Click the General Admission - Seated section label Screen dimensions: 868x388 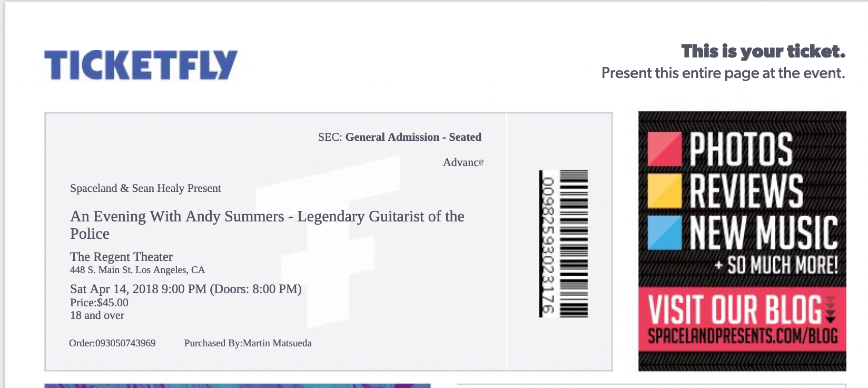click(413, 137)
